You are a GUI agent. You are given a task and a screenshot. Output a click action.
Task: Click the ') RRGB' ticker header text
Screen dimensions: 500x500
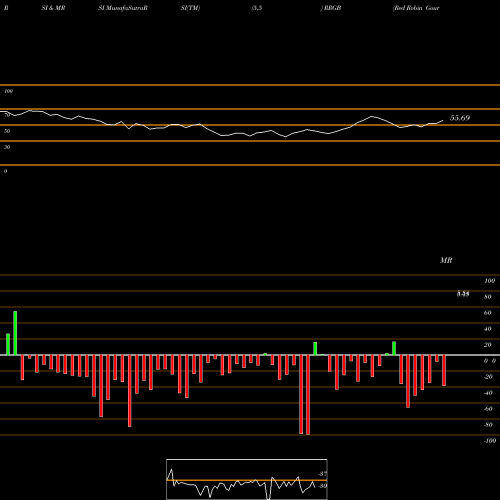pos(331,8)
